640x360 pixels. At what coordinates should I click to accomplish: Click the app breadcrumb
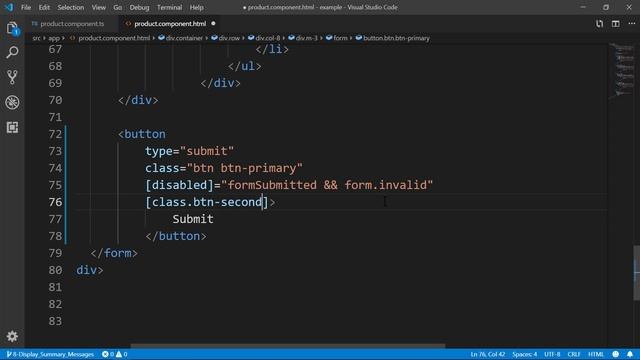(x=54, y=38)
